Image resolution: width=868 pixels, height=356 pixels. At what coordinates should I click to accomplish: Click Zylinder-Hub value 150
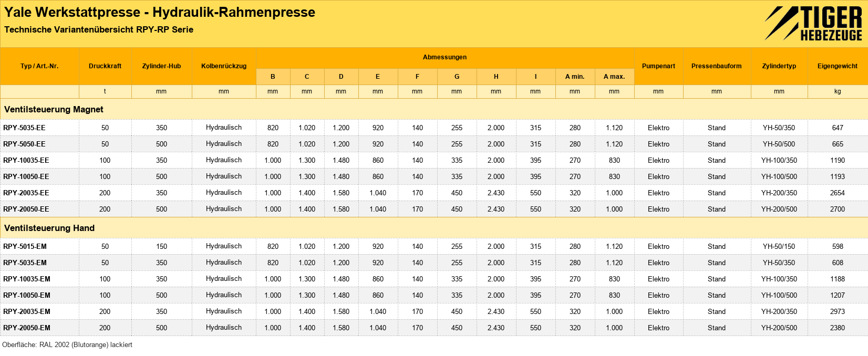161,246
